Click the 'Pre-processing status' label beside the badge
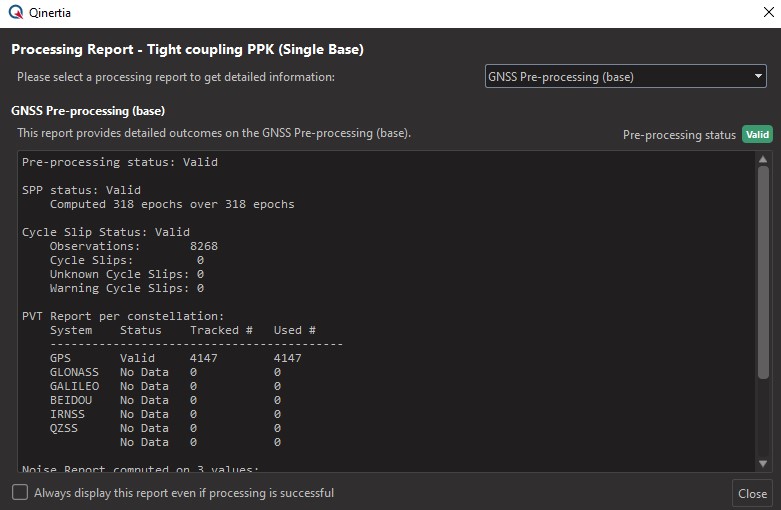 pos(679,135)
